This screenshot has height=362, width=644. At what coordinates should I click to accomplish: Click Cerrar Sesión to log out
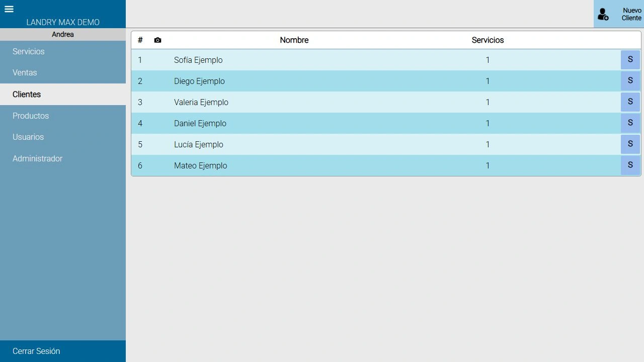click(63, 351)
